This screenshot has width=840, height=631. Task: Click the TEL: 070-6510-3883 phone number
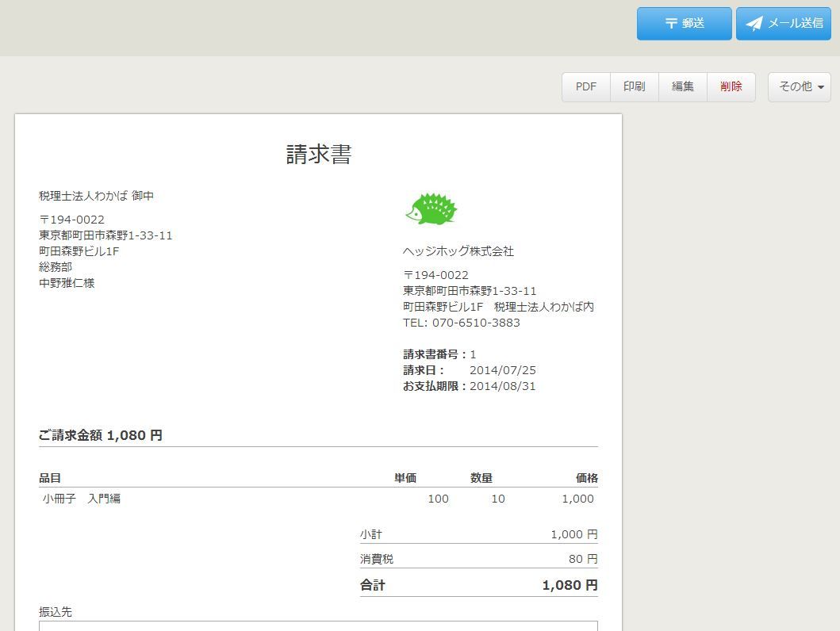461,323
